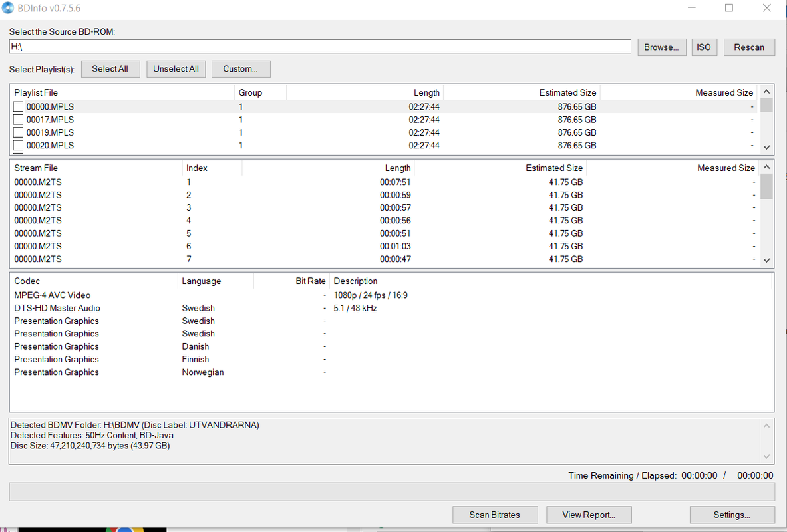The image size is (787, 532).
Task: Click Codec column header
Action: [x=94, y=281]
